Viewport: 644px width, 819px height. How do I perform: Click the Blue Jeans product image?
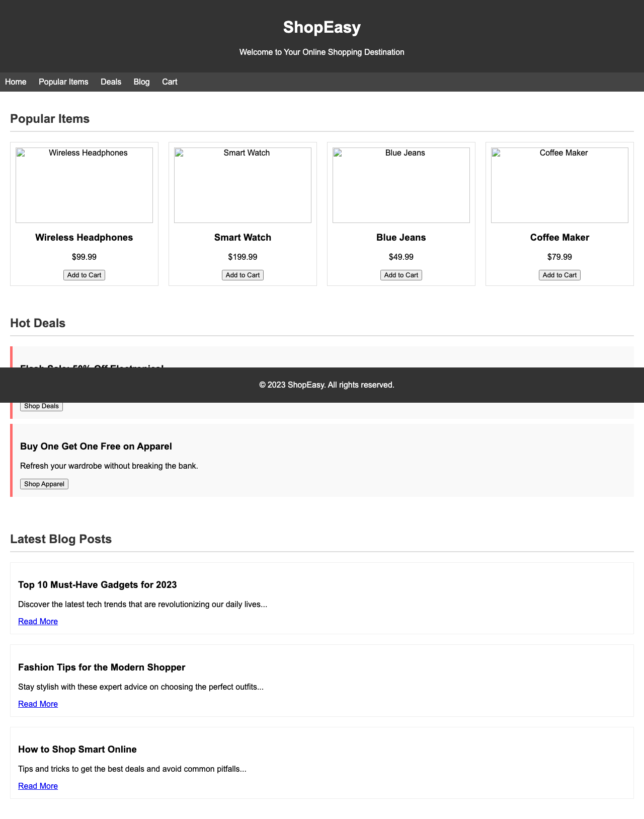[401, 185]
